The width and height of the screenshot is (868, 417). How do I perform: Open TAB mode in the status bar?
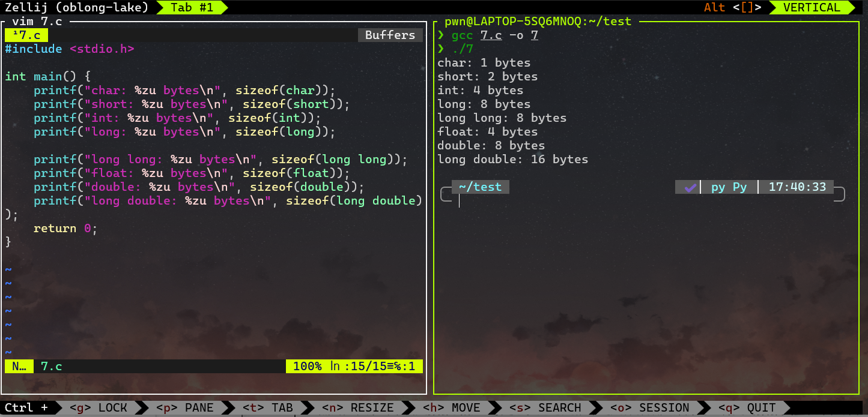click(x=267, y=408)
